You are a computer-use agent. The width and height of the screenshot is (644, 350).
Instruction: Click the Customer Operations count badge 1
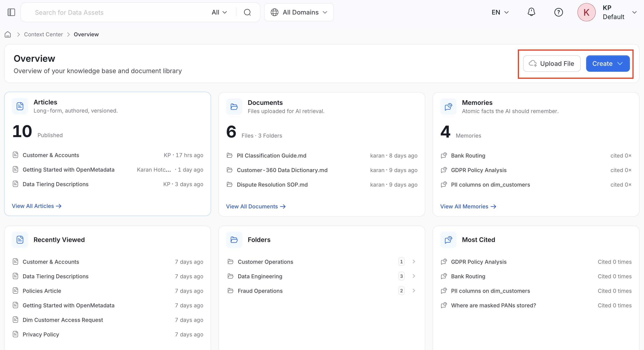tap(401, 262)
